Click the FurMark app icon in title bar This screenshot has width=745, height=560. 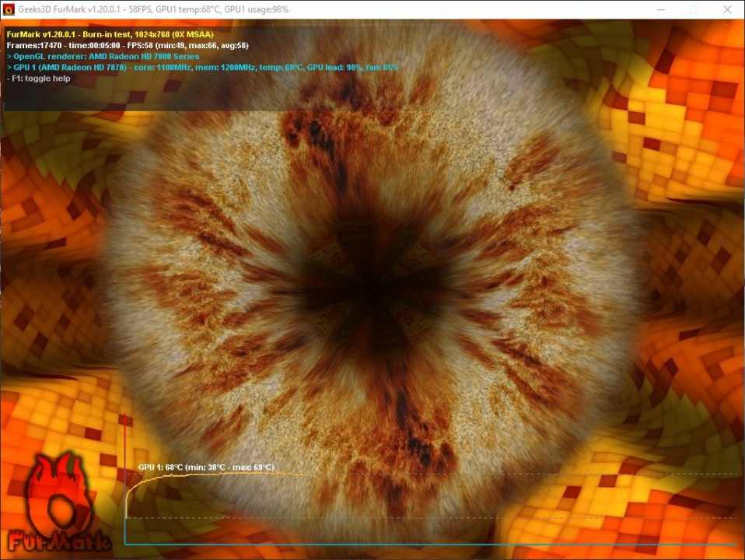[x=9, y=9]
